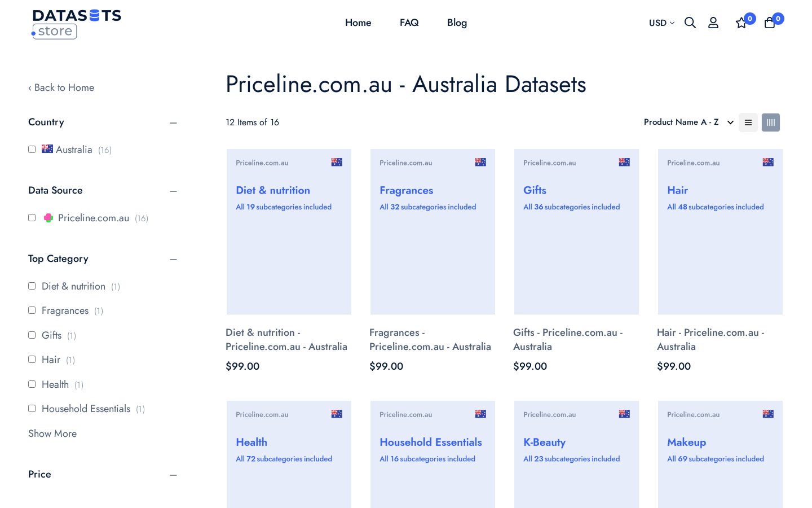Open the Hair dataset card thumbnail
Viewport: 812px width, 508px height.
click(720, 231)
